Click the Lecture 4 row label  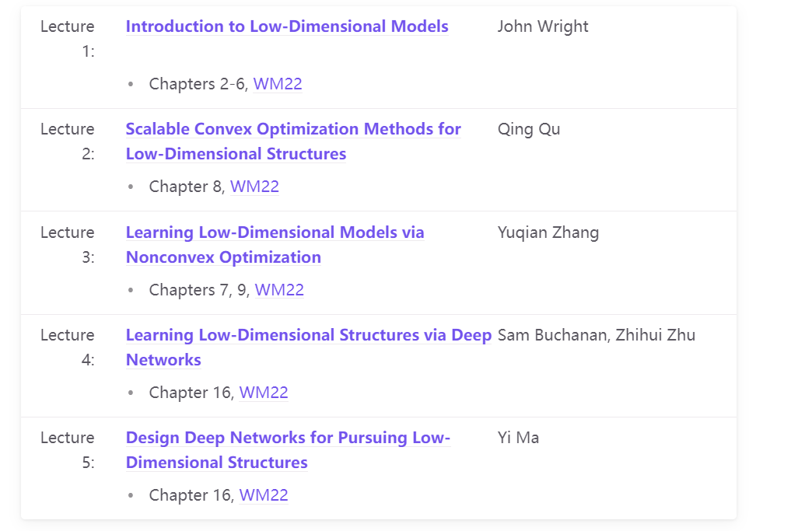tap(68, 348)
